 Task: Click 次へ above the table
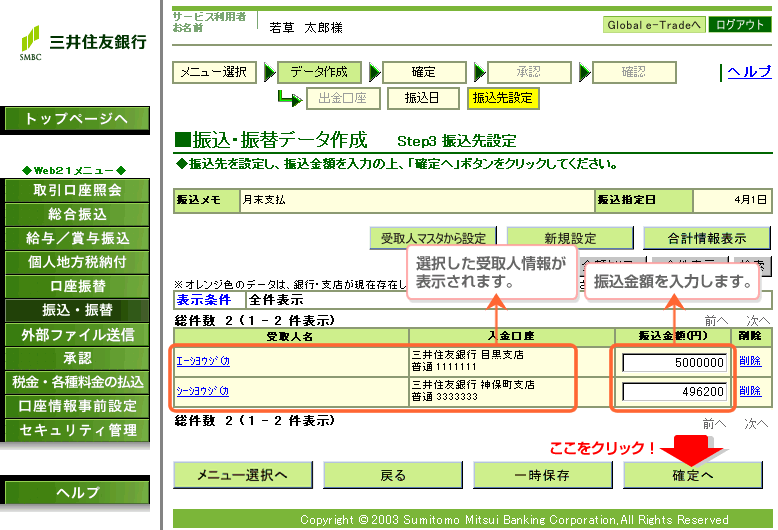point(758,321)
